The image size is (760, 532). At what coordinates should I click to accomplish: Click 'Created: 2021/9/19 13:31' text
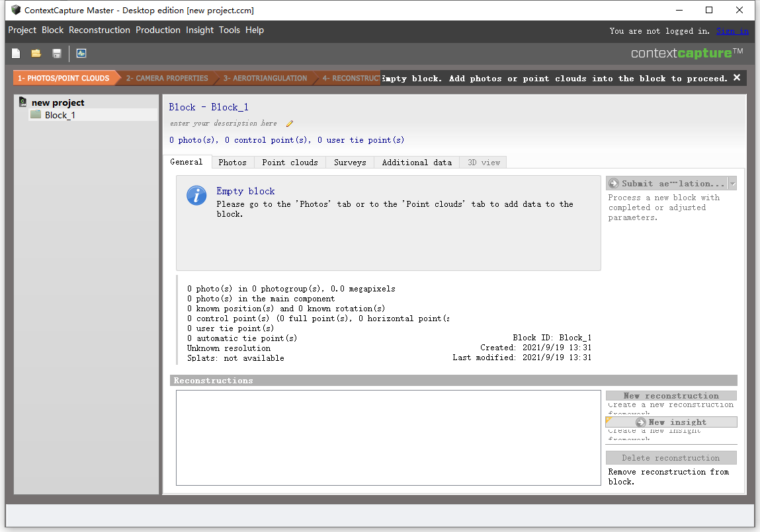[536, 348]
